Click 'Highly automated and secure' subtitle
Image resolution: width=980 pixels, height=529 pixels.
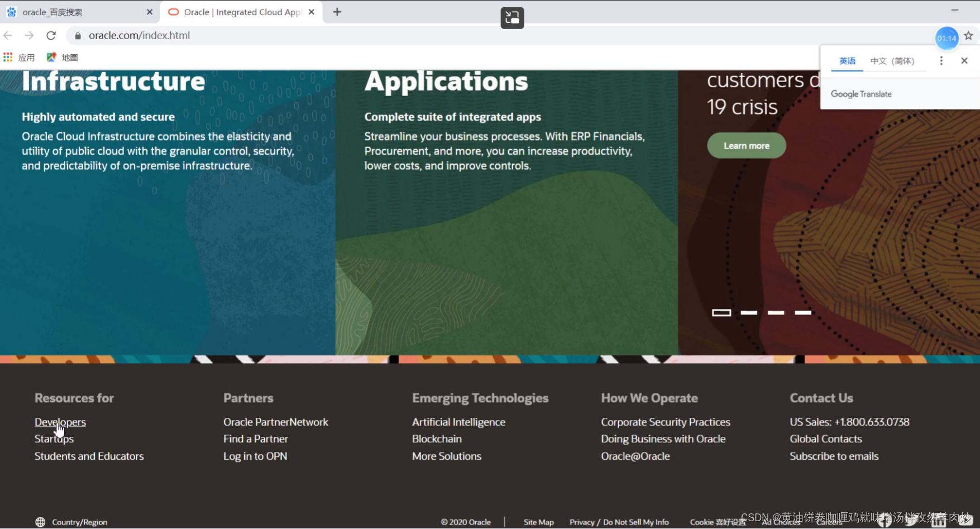point(98,117)
